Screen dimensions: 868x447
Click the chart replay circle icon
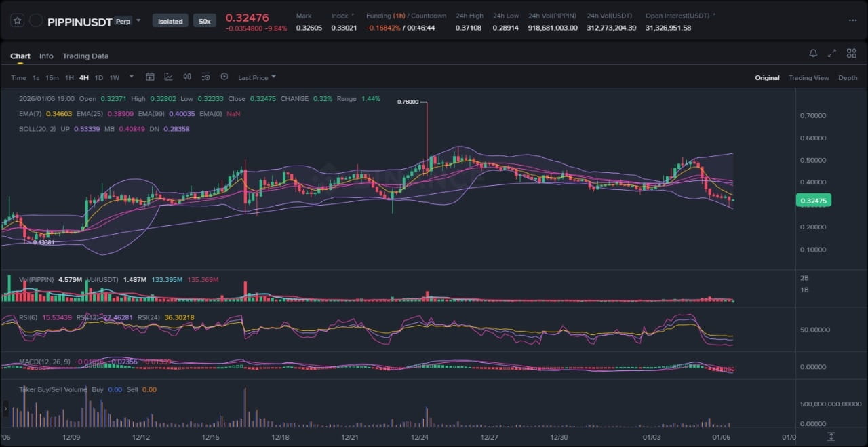pyautogui.click(x=224, y=77)
